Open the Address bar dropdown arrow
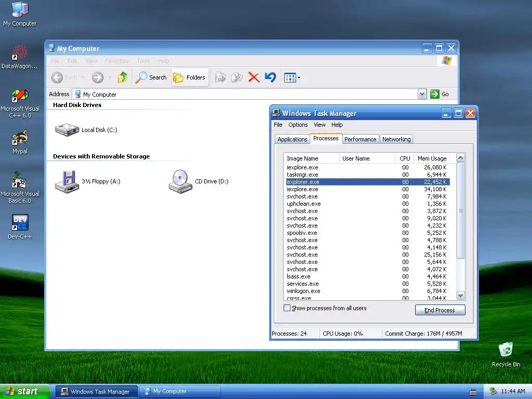 (x=422, y=94)
